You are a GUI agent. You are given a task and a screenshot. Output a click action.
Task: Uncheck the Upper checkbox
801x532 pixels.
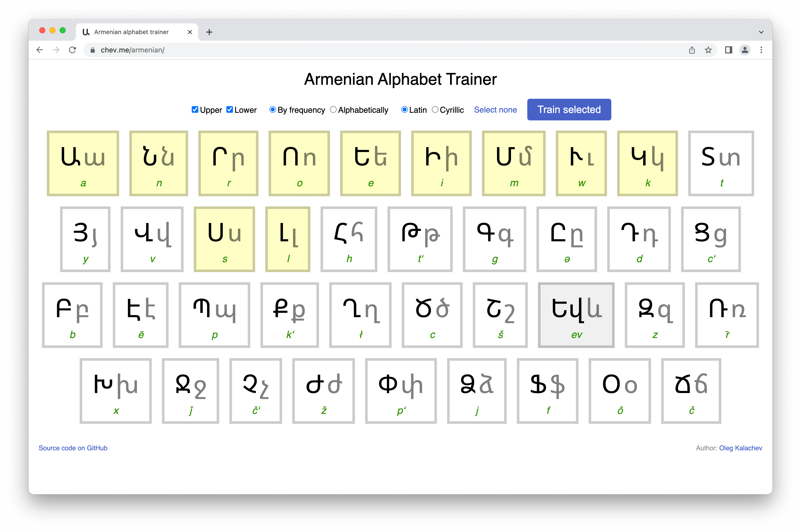coord(195,110)
